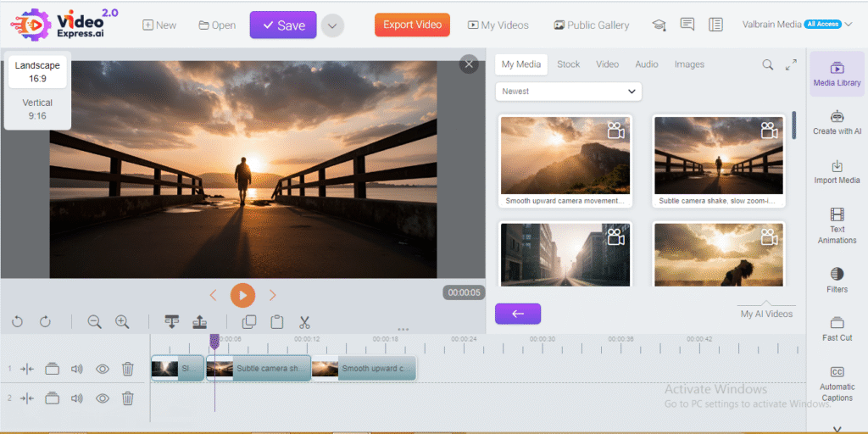Click the snap icon on track 2

(x=27, y=398)
